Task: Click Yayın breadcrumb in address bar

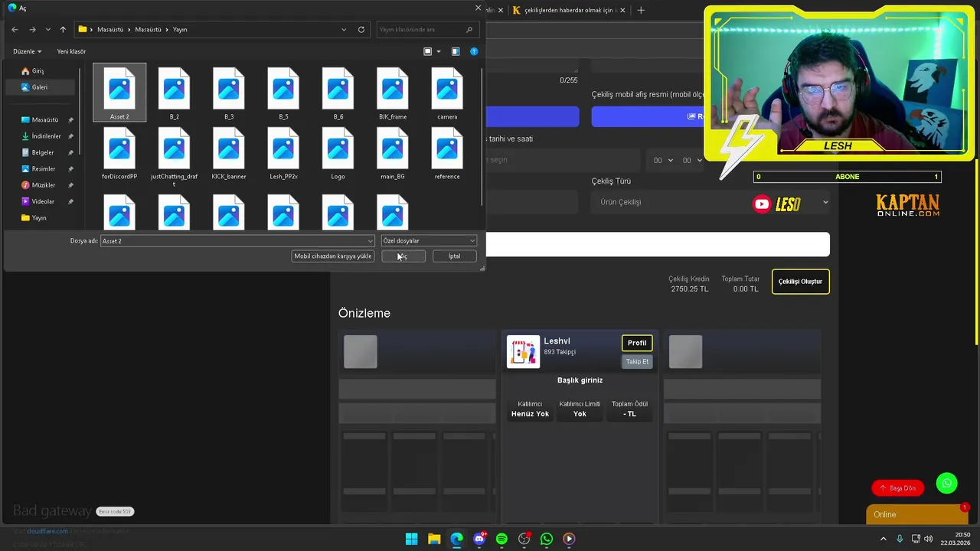Action: [x=180, y=29]
